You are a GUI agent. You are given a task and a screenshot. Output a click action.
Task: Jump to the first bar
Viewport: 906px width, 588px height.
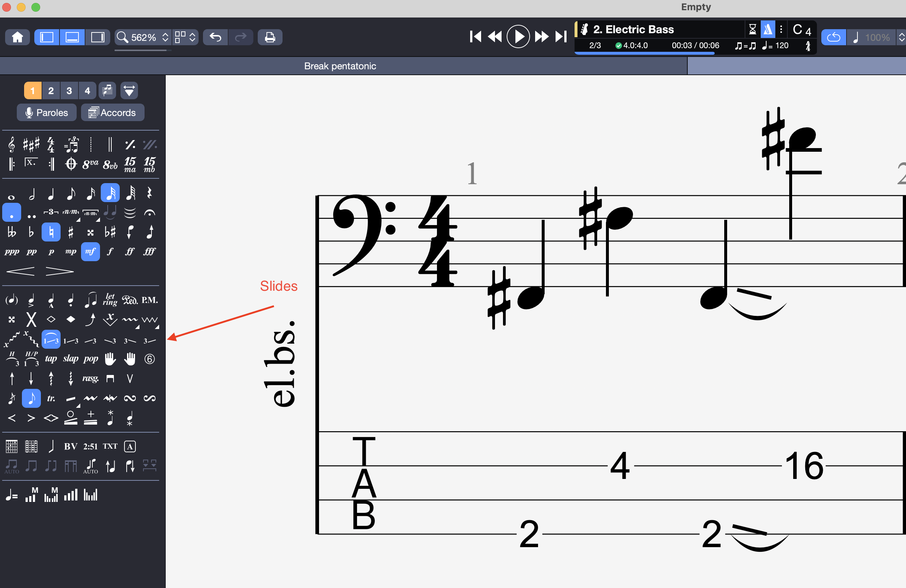(x=476, y=37)
